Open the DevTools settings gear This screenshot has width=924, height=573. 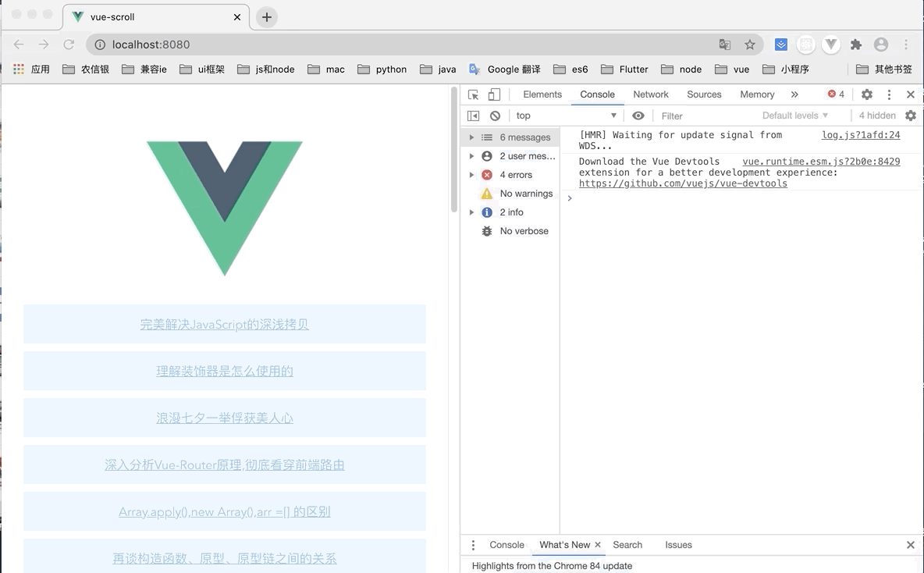[867, 94]
